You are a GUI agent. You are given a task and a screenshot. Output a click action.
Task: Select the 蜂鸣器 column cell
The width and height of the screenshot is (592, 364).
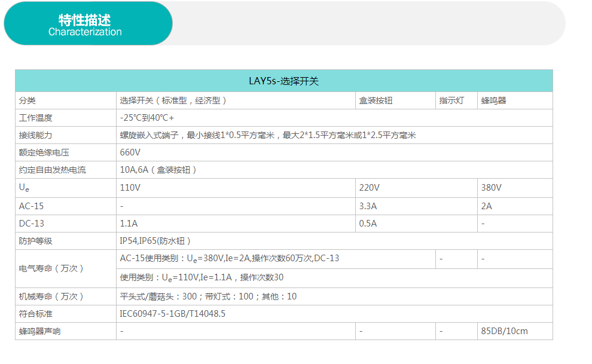pos(494,100)
